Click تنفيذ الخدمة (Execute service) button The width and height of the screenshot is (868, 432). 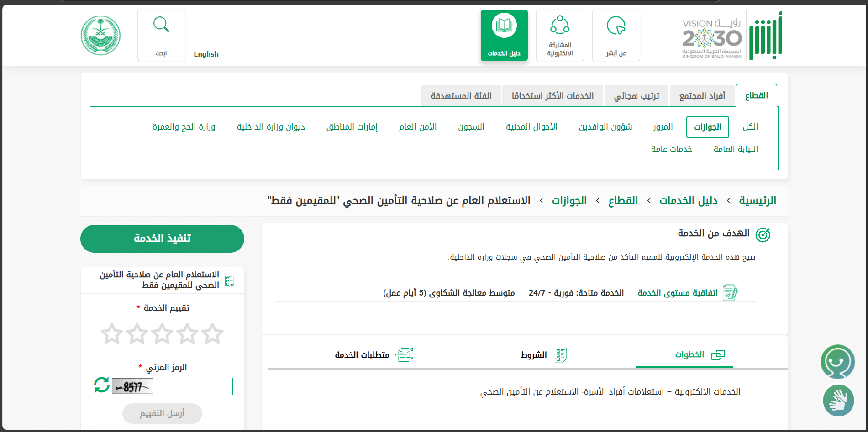pos(162,239)
